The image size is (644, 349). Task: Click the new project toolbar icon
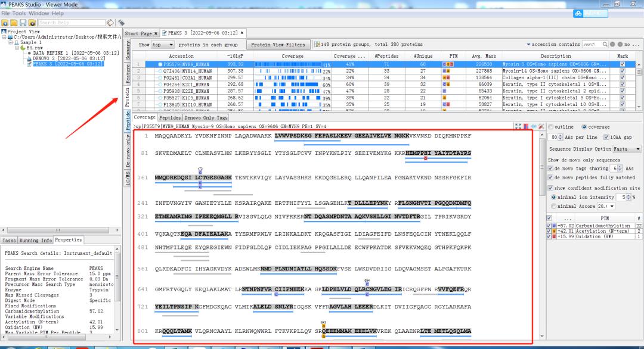point(5,23)
